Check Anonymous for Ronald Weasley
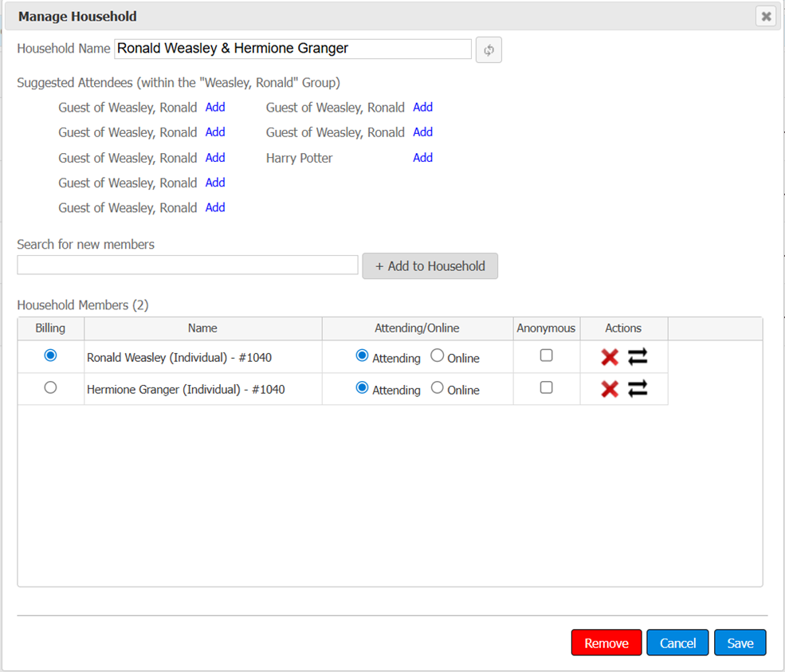The image size is (785, 672). click(x=546, y=356)
